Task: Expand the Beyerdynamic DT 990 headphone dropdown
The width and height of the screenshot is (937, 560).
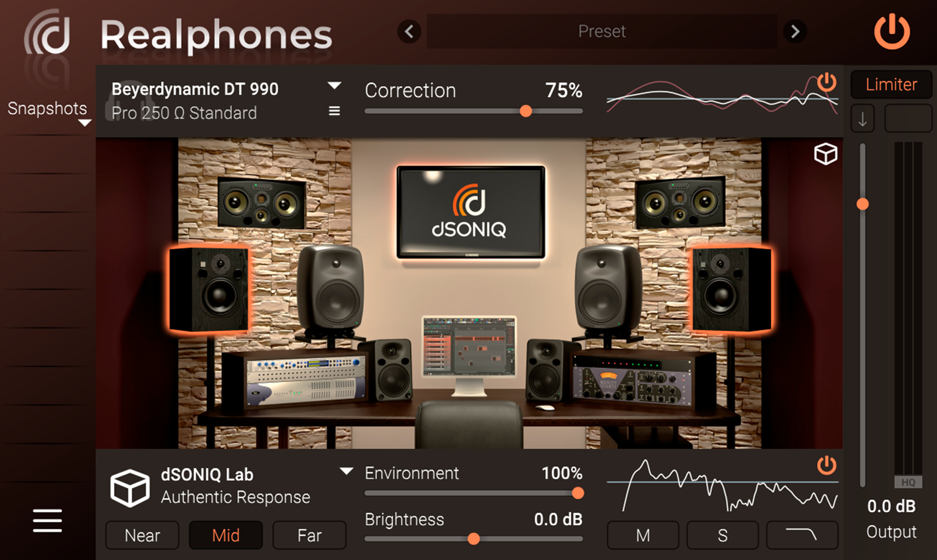Action: (x=334, y=85)
